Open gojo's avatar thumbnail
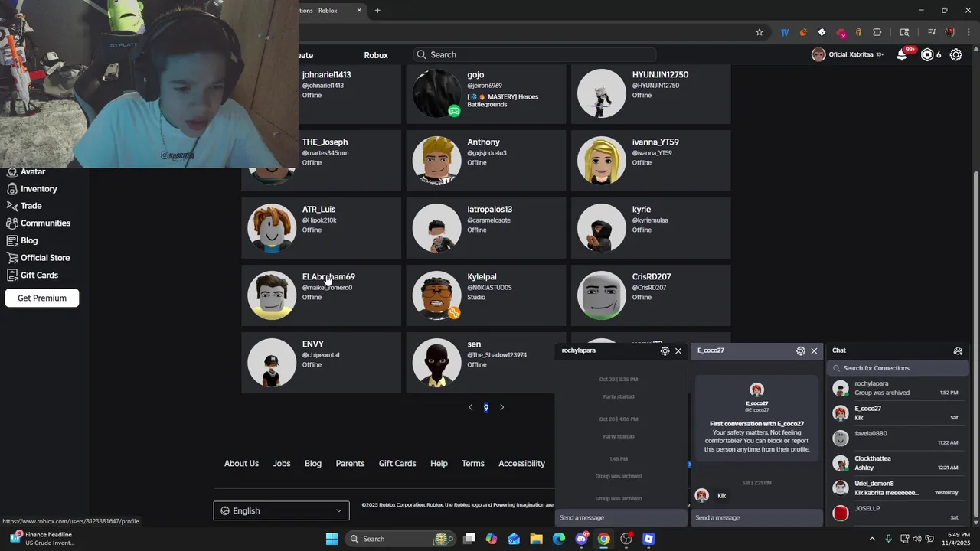 pyautogui.click(x=436, y=93)
